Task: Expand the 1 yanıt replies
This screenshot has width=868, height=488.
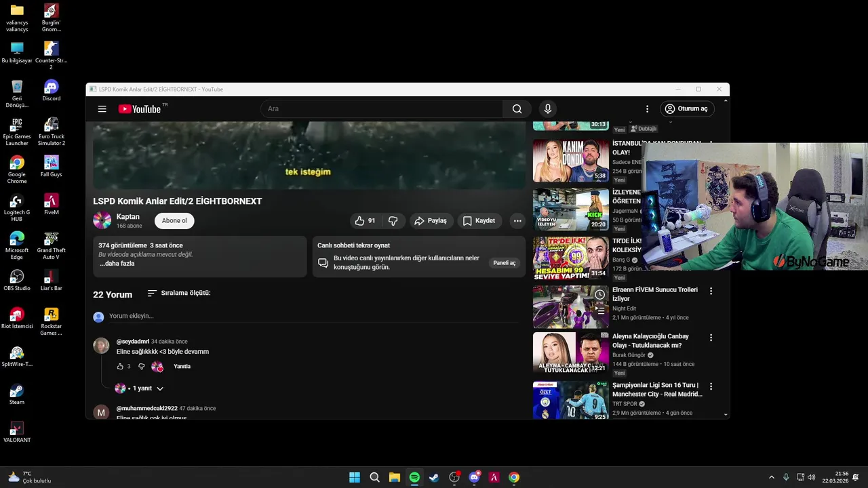Action: point(140,388)
